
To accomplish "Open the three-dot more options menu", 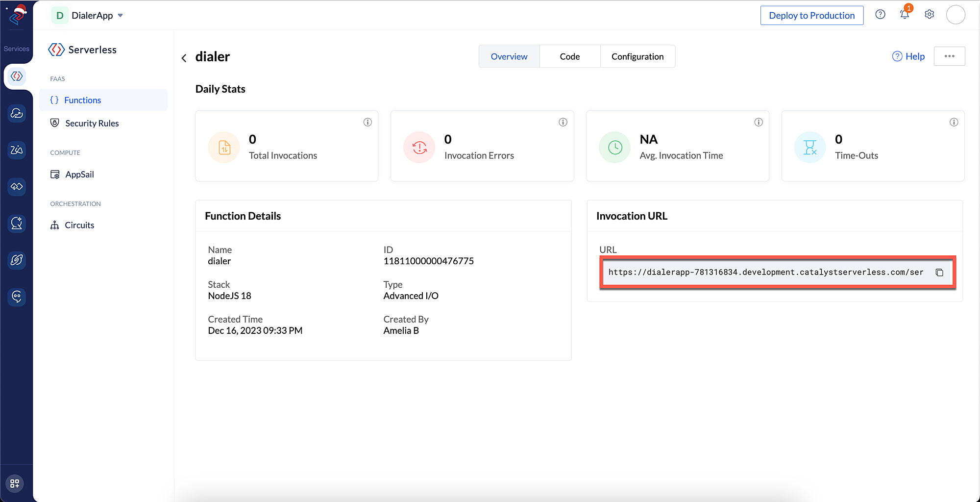I will [949, 56].
